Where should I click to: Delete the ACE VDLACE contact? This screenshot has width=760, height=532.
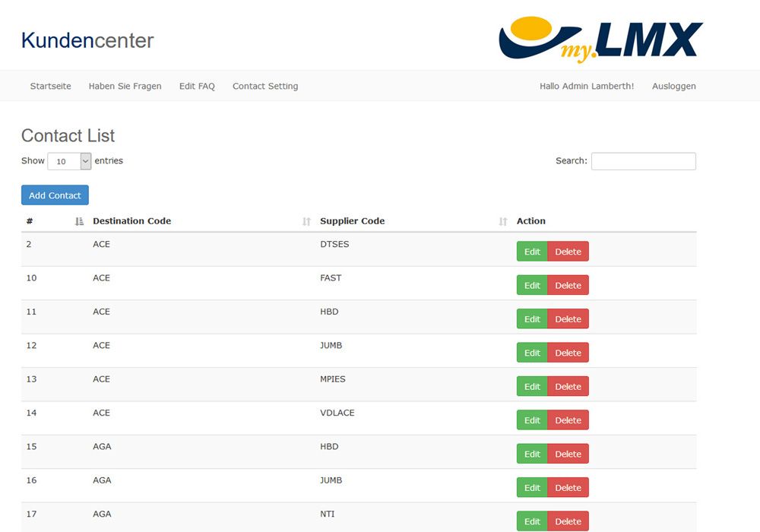click(x=568, y=420)
